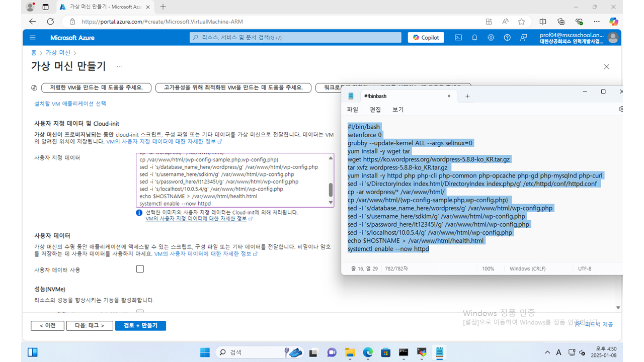View site information lock icon
Image resolution: width=644 pixels, height=362 pixels.
[x=72, y=22]
